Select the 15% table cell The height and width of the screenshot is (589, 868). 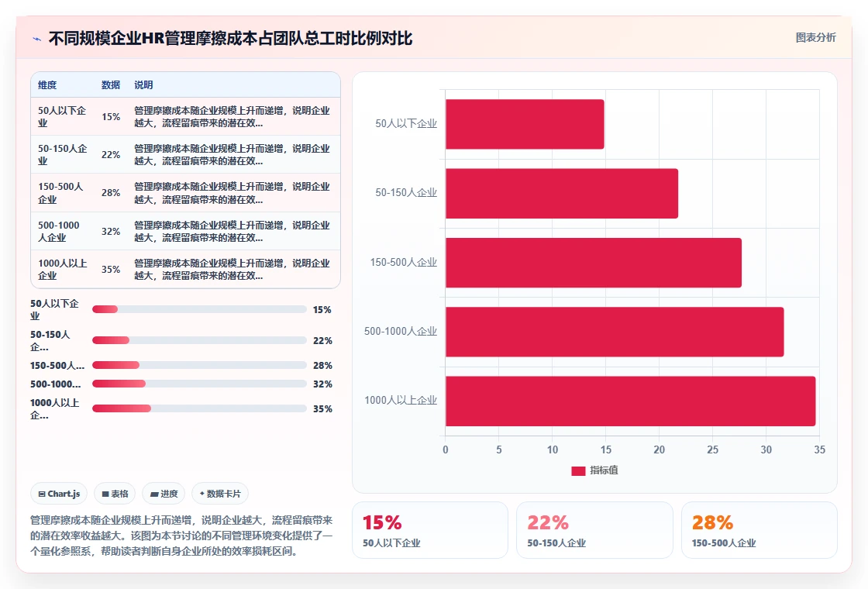coord(111,117)
